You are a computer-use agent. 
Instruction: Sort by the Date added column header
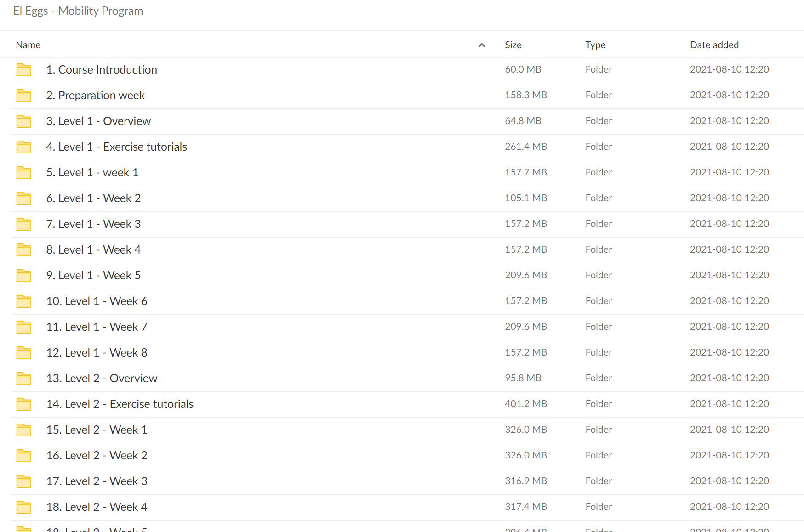coord(714,45)
